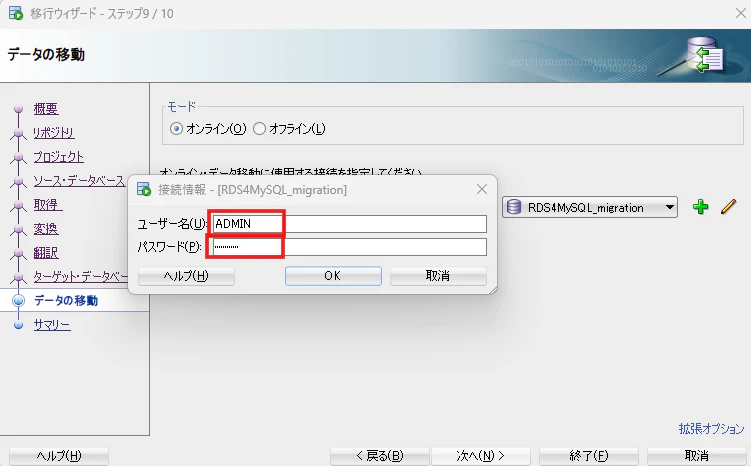
Task: Click the pencil edit connection icon
Action: pyautogui.click(x=728, y=207)
